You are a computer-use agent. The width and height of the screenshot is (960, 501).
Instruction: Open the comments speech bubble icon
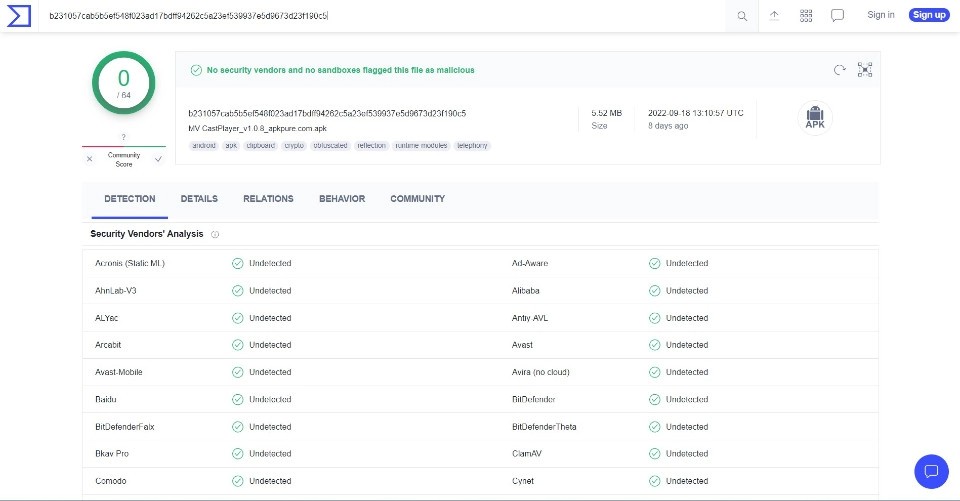click(x=838, y=16)
